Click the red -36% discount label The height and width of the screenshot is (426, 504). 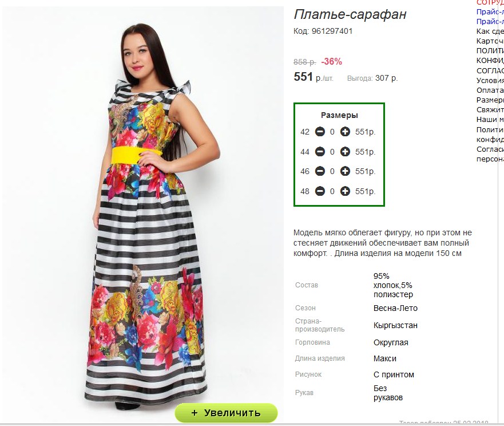pos(331,61)
